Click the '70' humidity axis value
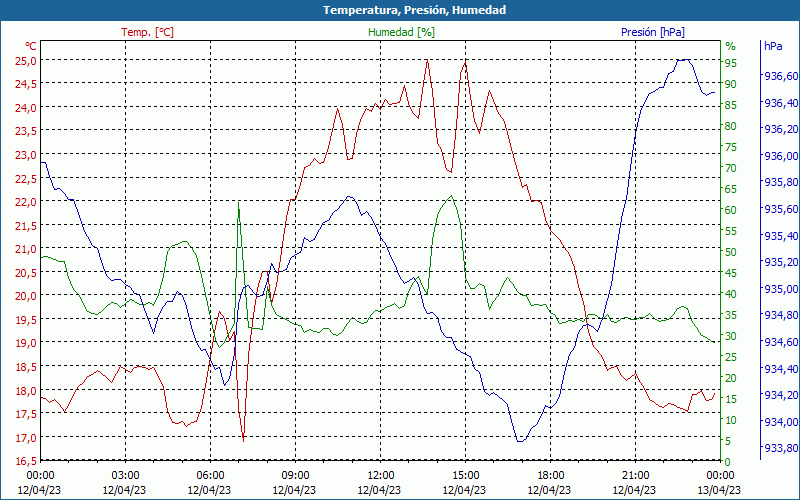Screen dimensions: 800x500 tap(731, 168)
